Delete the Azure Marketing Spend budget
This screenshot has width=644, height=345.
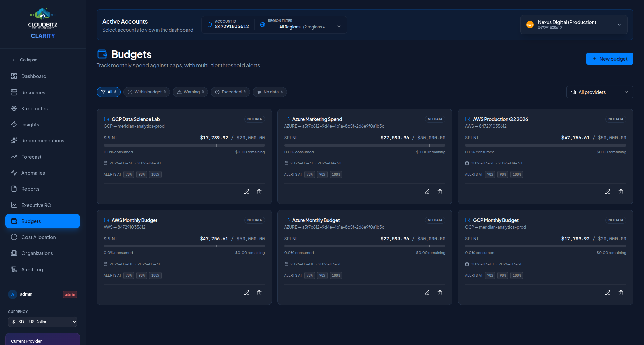point(440,192)
